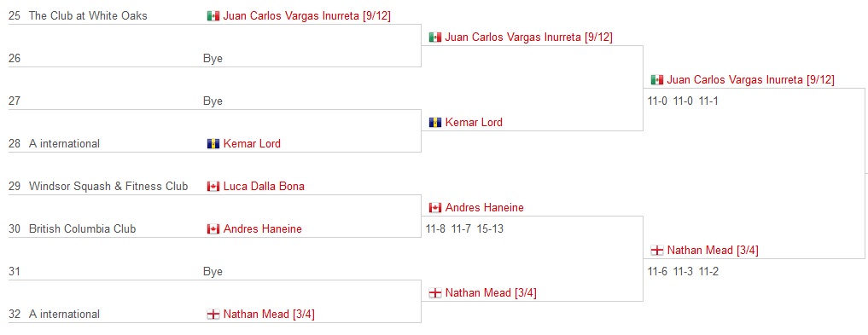The image size is (868, 335).
Task: Click Windsor Squash & Fitness Club label
Action: pos(108,187)
